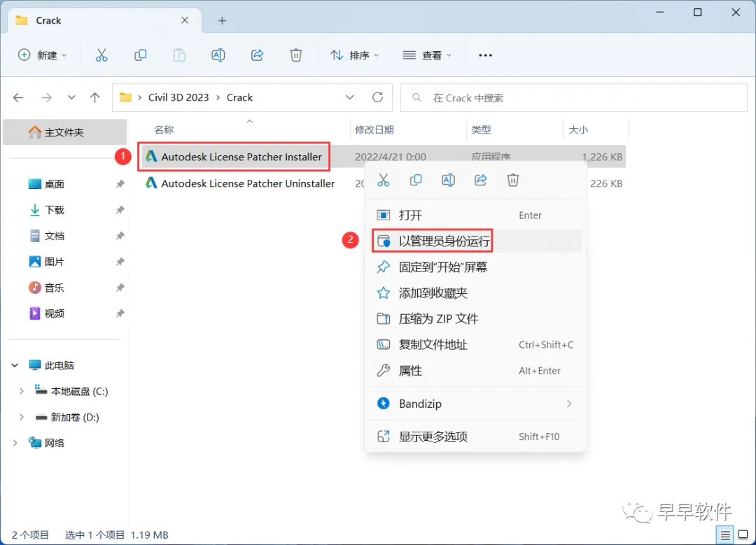Open 下载 in the sidebar
756x545 pixels.
pyautogui.click(x=54, y=210)
